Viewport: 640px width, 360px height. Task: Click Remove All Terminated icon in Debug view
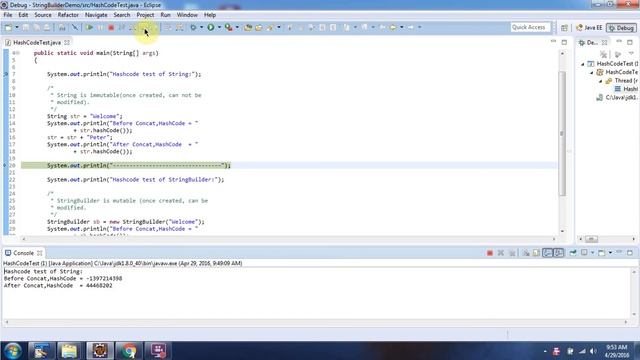604,54
